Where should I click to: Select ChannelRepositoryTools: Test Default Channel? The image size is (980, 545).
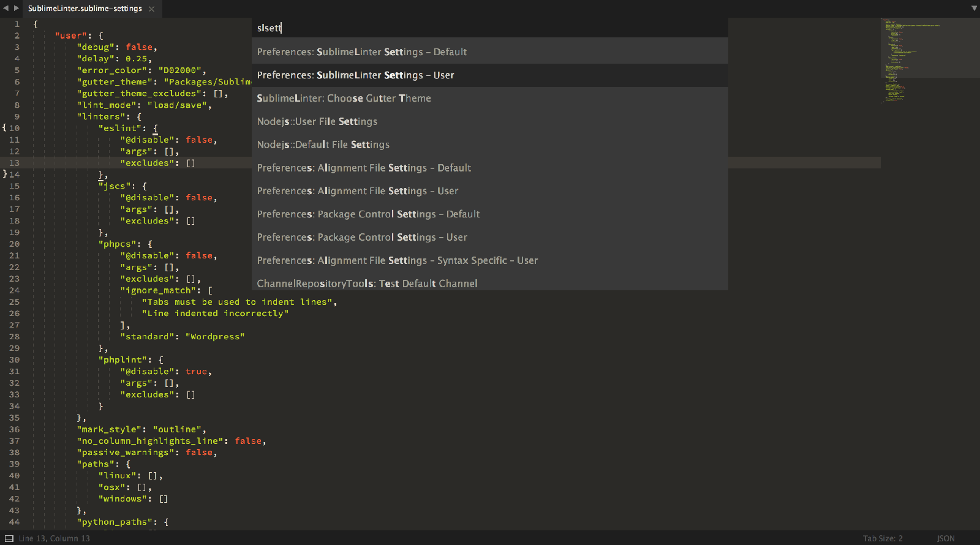click(x=490, y=282)
